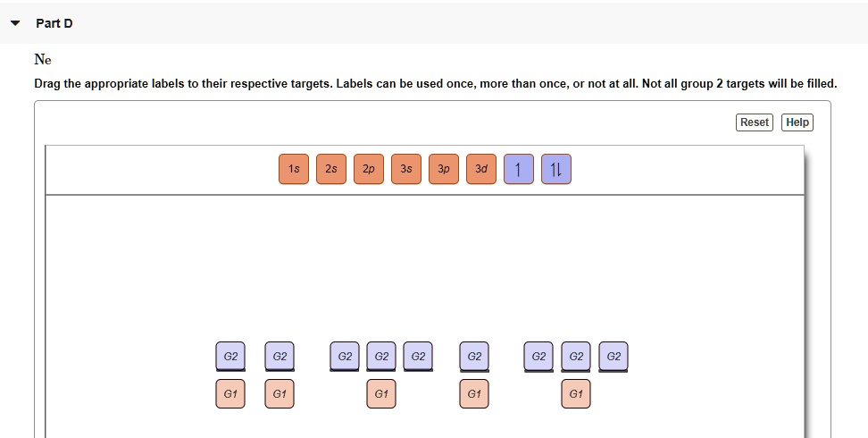
Task: Click the leftmost G1 target
Action: tap(230, 393)
